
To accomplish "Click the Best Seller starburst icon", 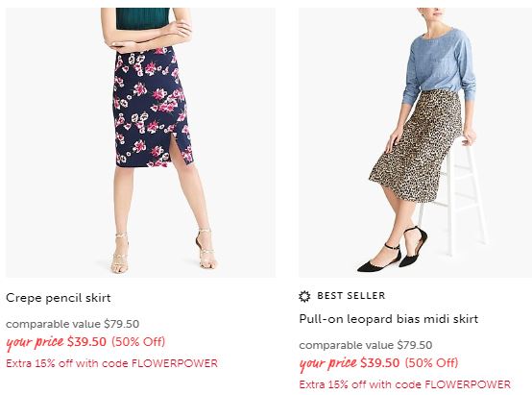I will coord(304,296).
